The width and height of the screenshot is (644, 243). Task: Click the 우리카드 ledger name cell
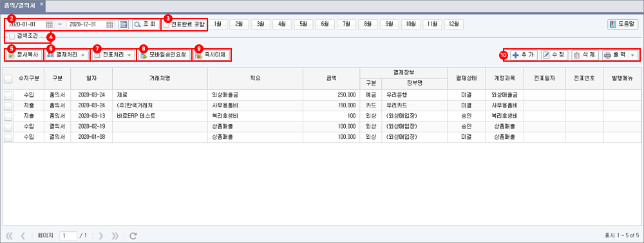point(414,105)
